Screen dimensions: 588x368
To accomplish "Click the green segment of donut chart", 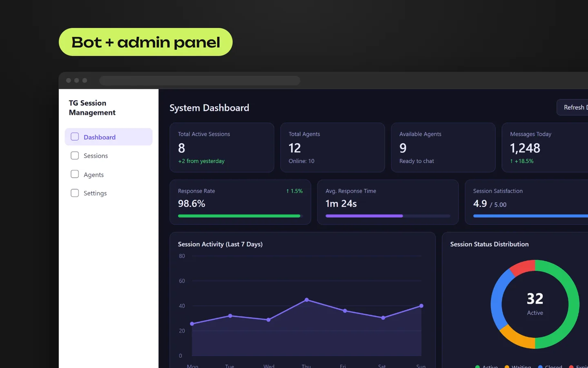I will coord(573,304).
